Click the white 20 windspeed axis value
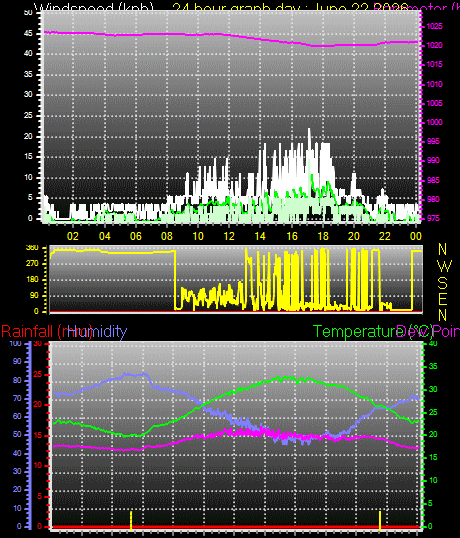The width and height of the screenshot is (460, 538). (28, 136)
